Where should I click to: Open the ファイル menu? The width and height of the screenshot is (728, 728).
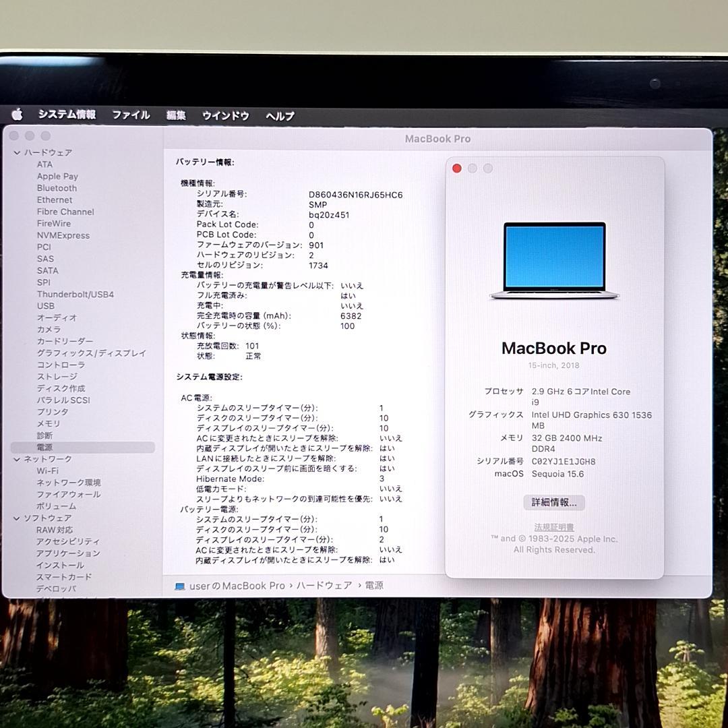click(x=130, y=115)
